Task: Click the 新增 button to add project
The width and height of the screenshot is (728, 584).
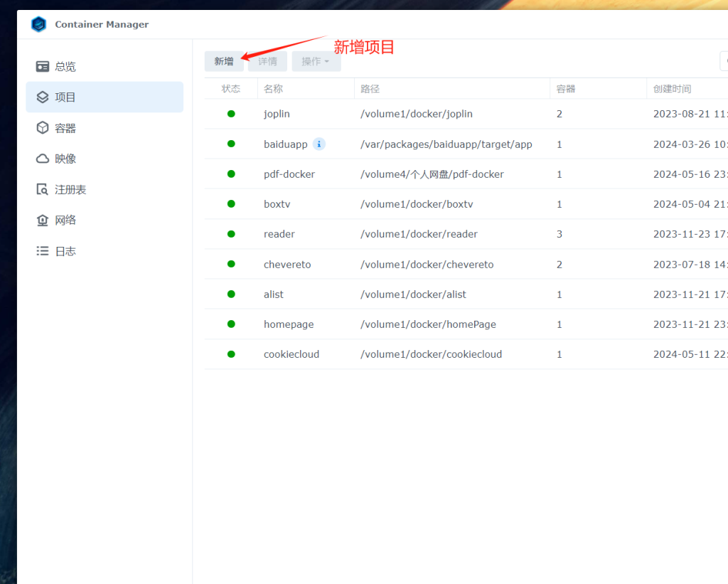Action: point(223,61)
